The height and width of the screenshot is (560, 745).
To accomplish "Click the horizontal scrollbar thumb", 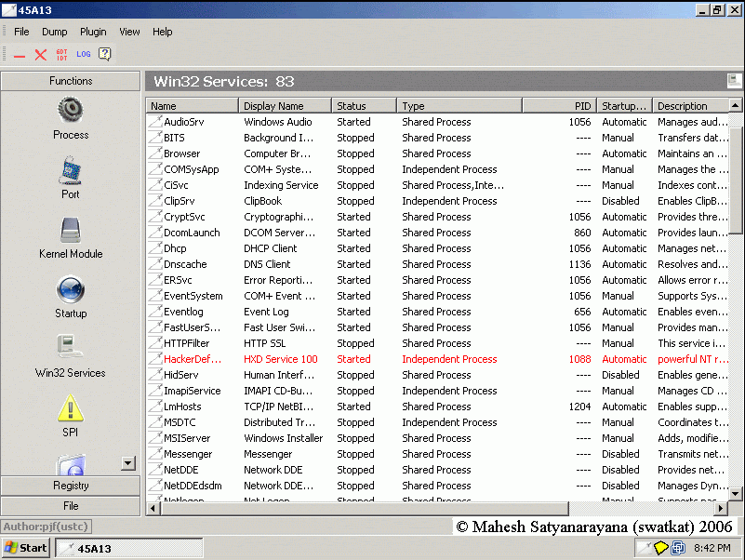I will coord(365,508).
